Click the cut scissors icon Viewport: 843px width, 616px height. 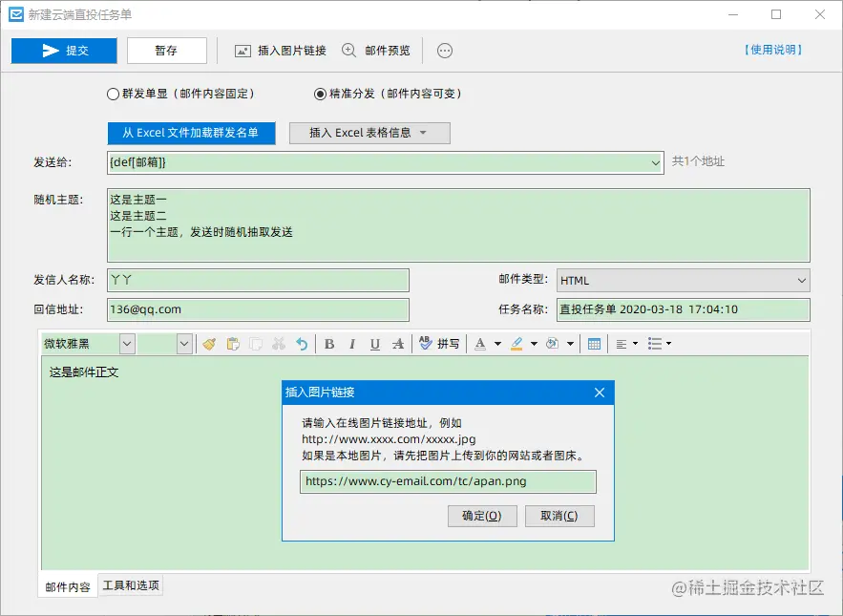coord(279,344)
